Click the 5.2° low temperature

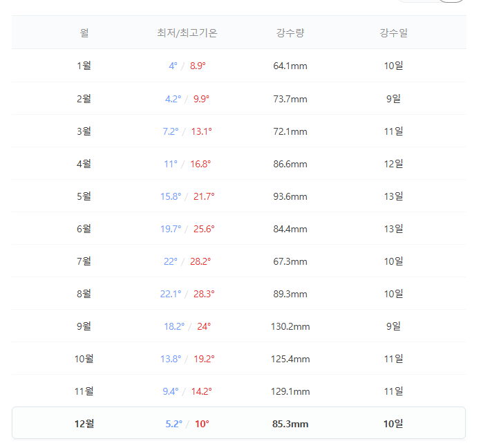(x=174, y=424)
